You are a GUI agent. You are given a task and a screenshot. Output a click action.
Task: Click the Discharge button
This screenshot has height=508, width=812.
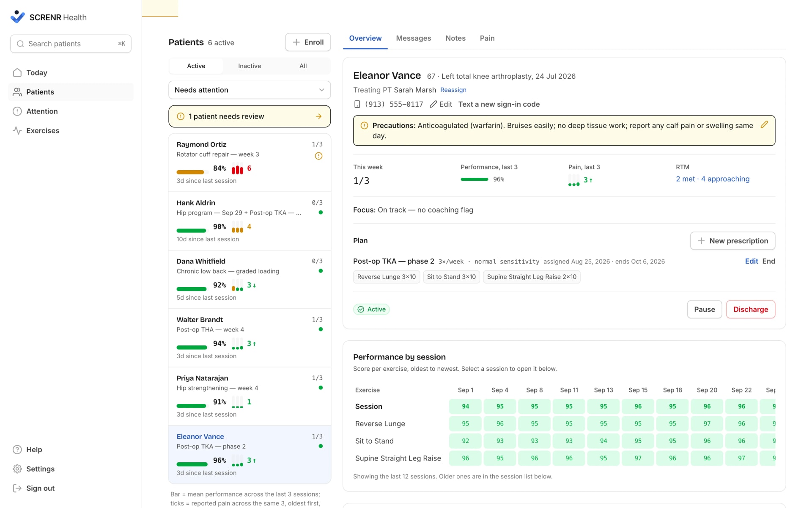click(751, 309)
